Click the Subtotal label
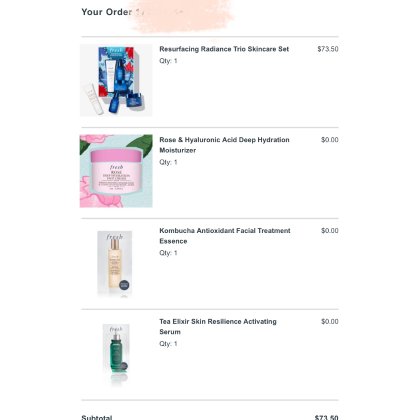Screen dimensions: 420x420 97,417
